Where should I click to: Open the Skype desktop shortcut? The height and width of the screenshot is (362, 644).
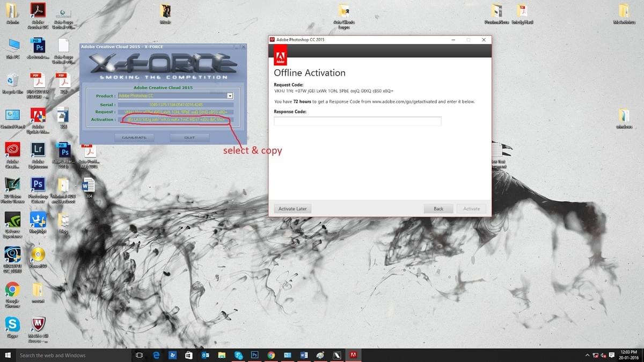tap(12, 327)
